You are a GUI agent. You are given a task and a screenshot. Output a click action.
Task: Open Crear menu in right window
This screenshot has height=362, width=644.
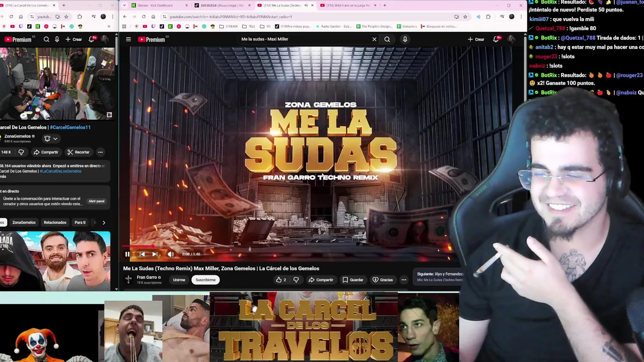point(476,39)
